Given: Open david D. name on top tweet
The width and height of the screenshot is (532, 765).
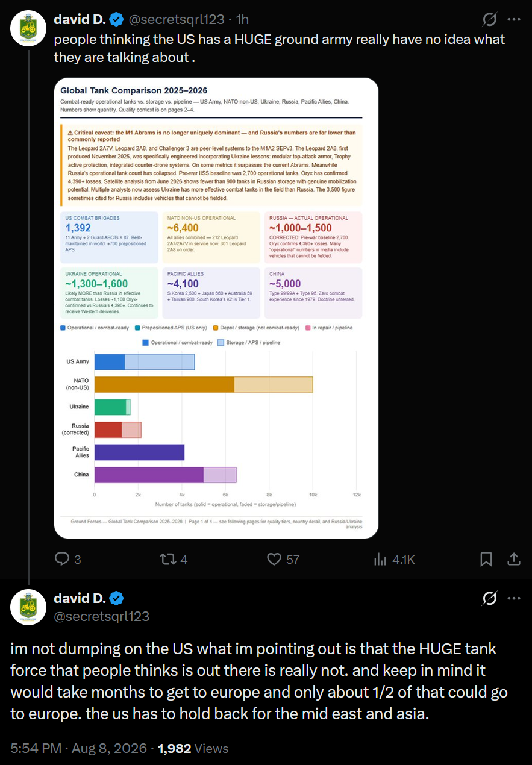Looking at the screenshot, I should [80, 20].
